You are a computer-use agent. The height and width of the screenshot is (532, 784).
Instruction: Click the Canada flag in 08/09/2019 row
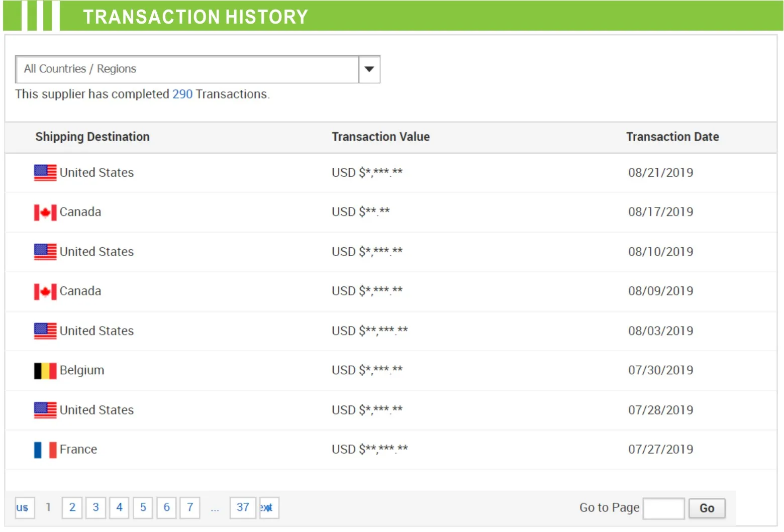[45, 292]
